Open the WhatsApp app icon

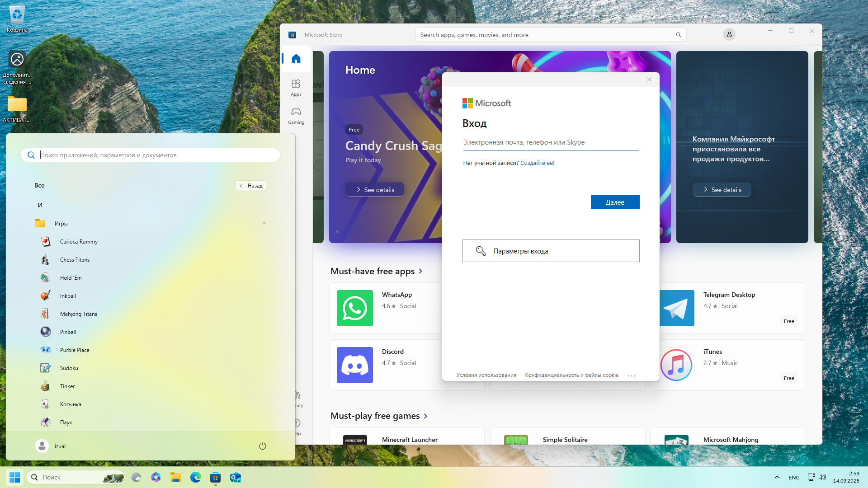tap(355, 308)
